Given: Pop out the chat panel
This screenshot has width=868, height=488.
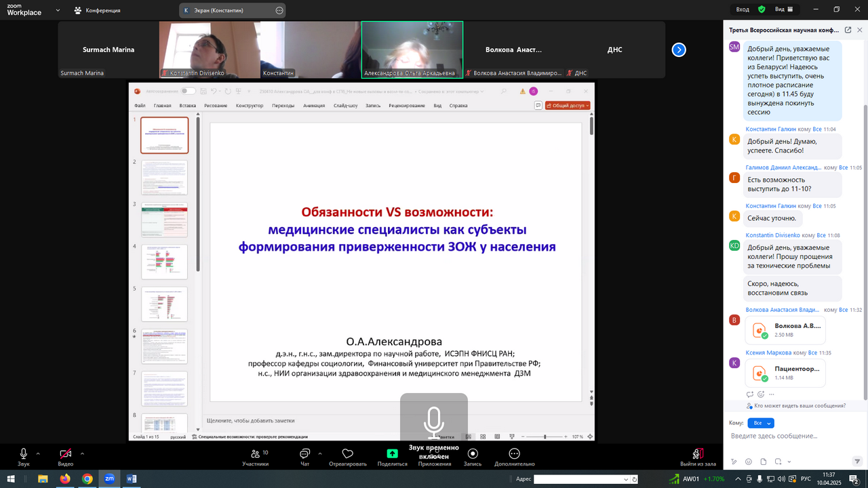Looking at the screenshot, I should click(848, 30).
